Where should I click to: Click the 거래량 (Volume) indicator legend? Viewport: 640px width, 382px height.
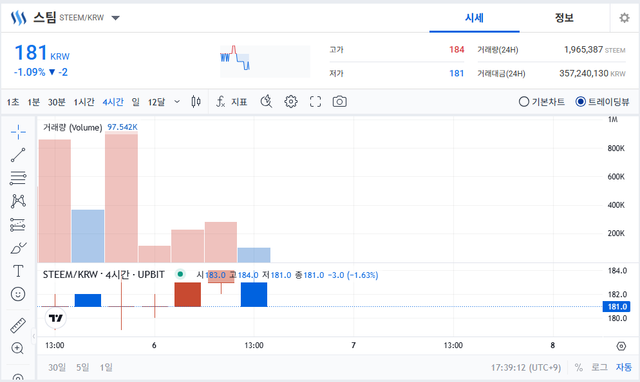73,127
